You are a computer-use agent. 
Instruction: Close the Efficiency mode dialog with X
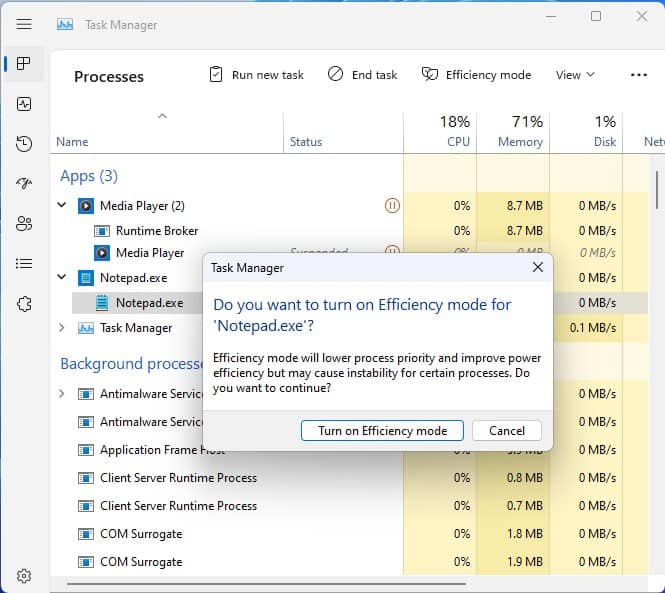pos(538,267)
